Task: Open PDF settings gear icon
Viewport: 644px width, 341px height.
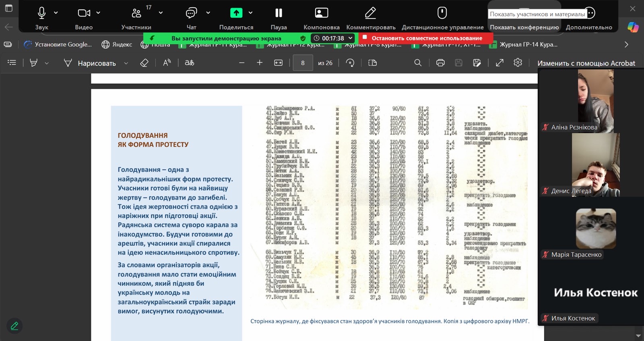Action: point(518,63)
